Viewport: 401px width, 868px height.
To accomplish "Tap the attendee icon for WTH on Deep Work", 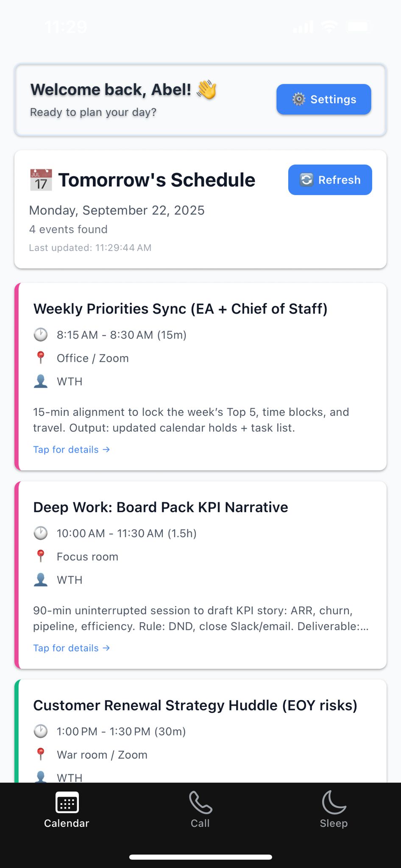I will pyautogui.click(x=40, y=579).
